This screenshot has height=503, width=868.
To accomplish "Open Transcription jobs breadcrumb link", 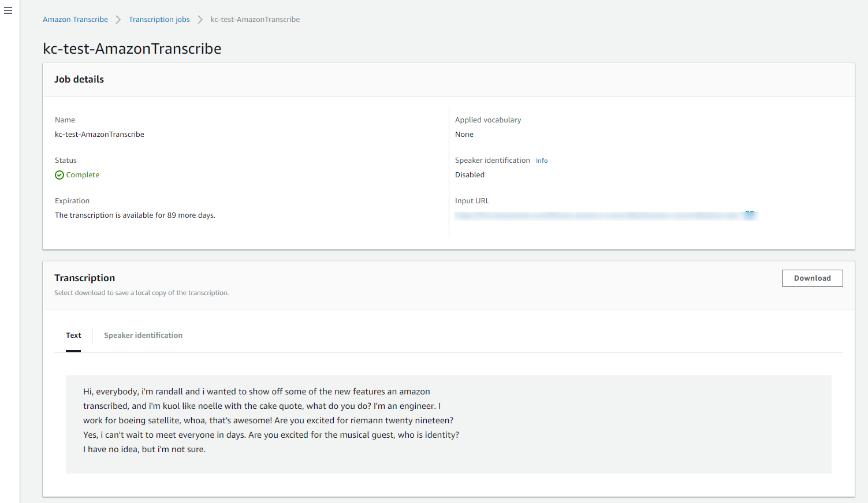I will [x=159, y=20].
